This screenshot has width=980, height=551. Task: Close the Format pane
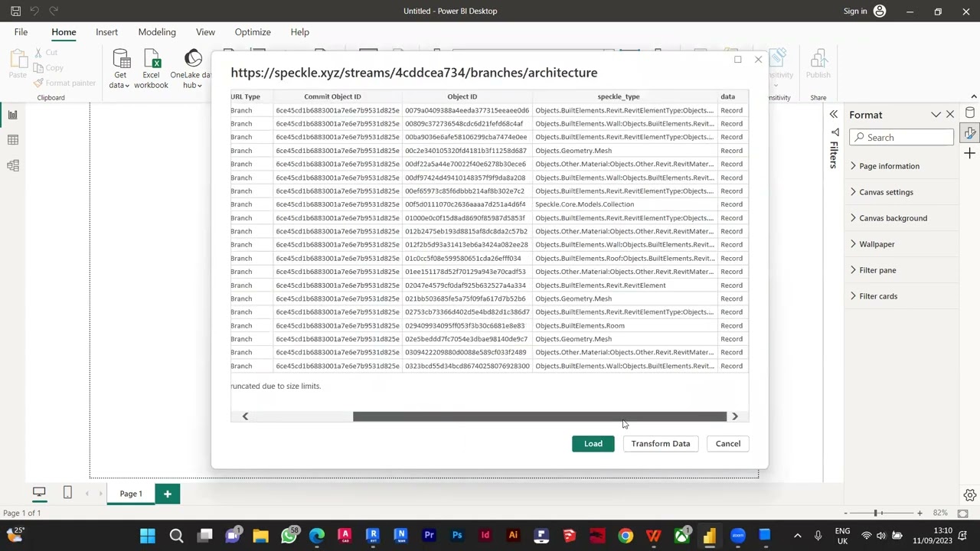click(950, 115)
